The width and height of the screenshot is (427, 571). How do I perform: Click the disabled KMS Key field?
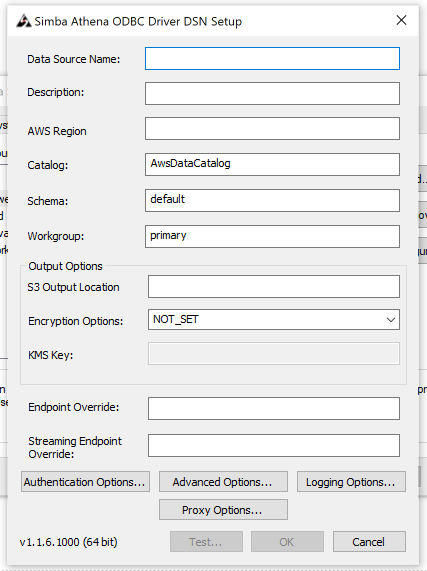[x=274, y=354]
